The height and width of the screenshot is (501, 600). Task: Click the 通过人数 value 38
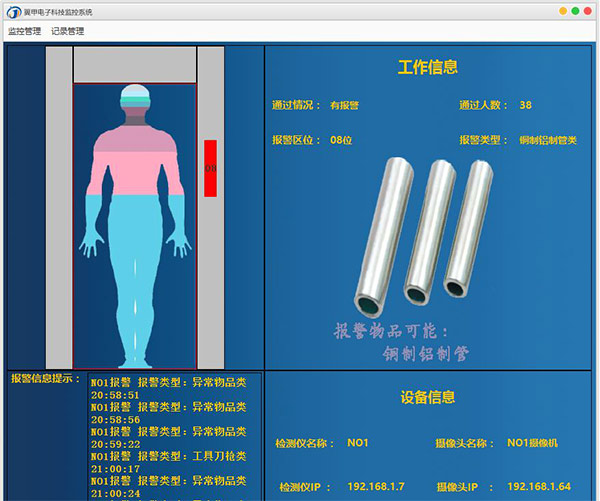(526, 105)
